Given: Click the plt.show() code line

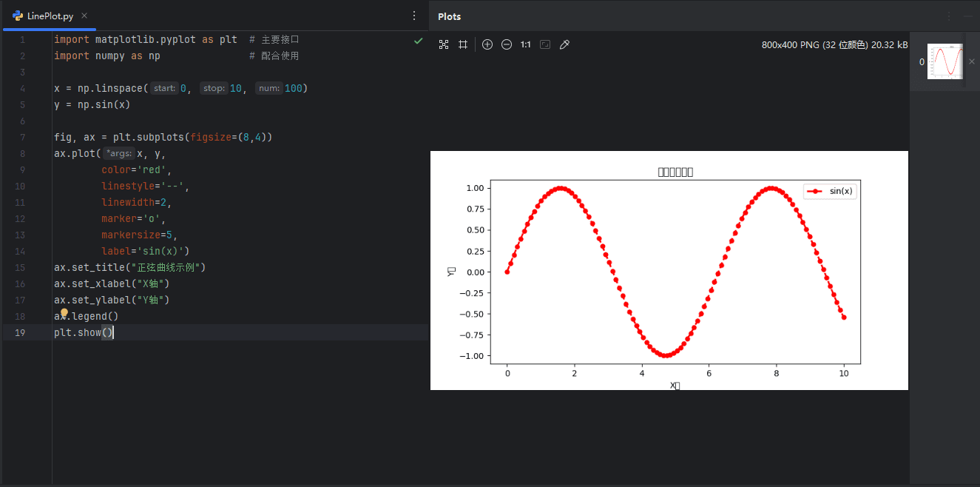Looking at the screenshot, I should pyautogui.click(x=84, y=332).
